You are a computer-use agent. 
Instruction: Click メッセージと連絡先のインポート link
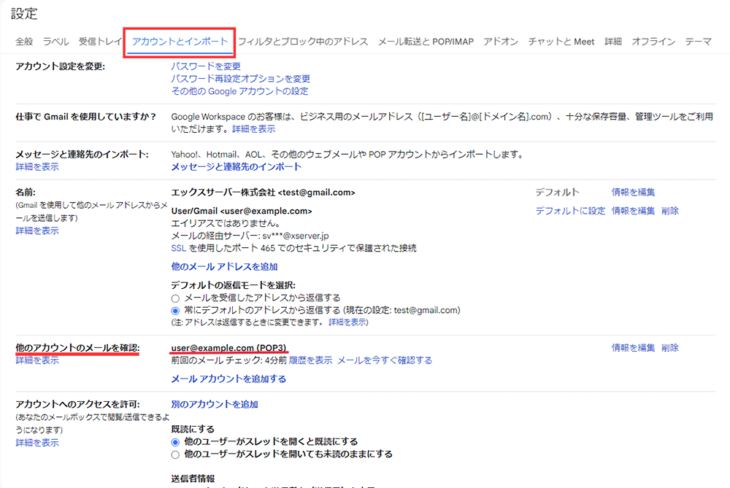point(236,167)
